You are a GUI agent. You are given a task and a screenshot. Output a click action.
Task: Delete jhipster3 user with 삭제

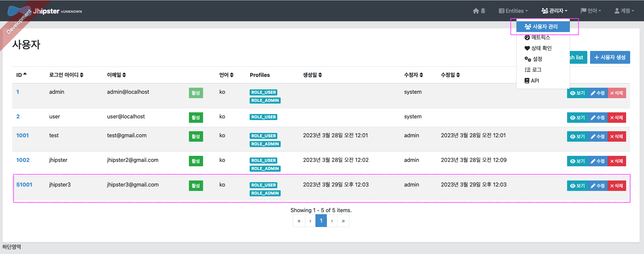click(617, 186)
